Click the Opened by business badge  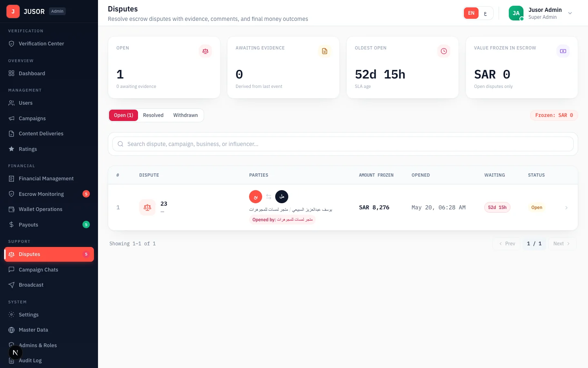pyautogui.click(x=283, y=220)
